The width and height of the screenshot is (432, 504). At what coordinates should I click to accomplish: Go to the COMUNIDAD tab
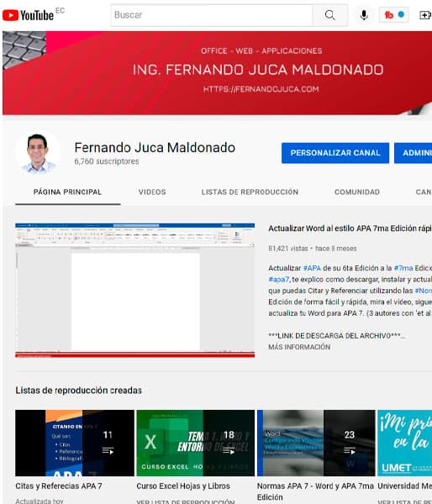coord(357,192)
